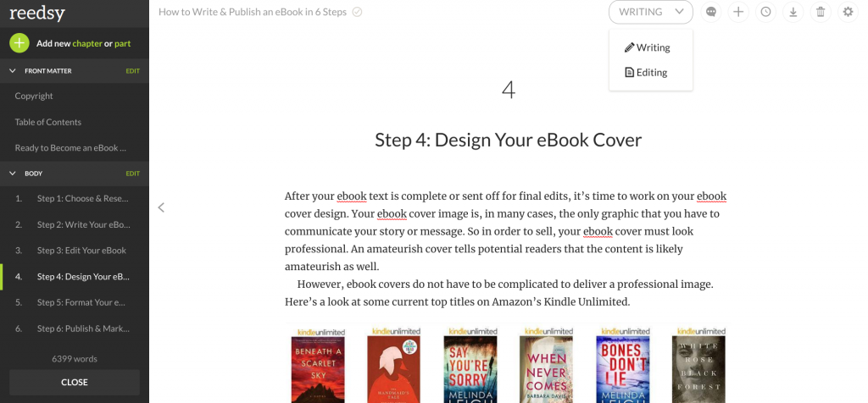Select Writing mode from dropdown menu
868x403 pixels.
[x=647, y=47]
